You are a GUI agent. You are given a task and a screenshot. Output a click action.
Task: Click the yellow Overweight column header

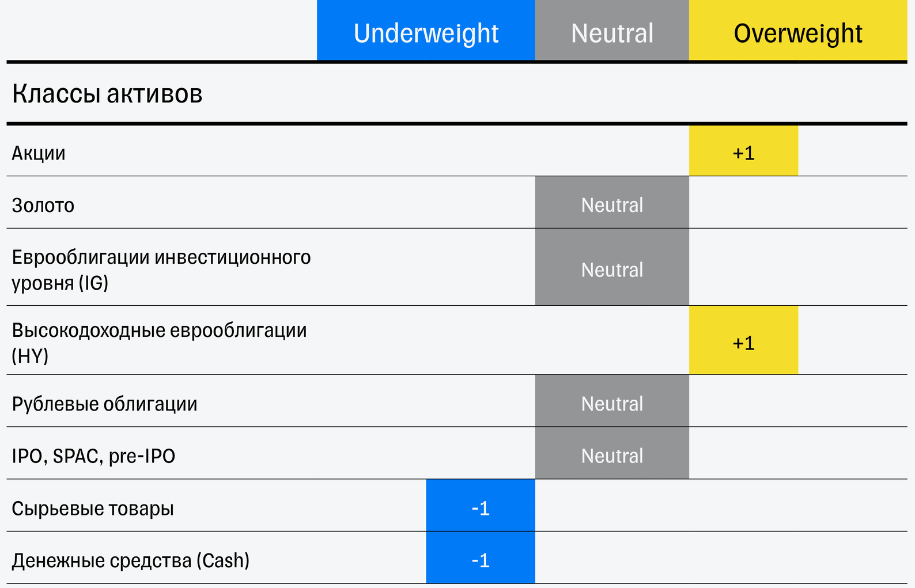[798, 33]
